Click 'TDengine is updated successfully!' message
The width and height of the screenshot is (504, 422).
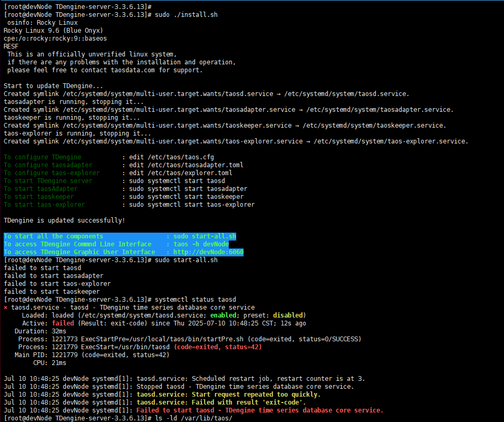[64, 220]
